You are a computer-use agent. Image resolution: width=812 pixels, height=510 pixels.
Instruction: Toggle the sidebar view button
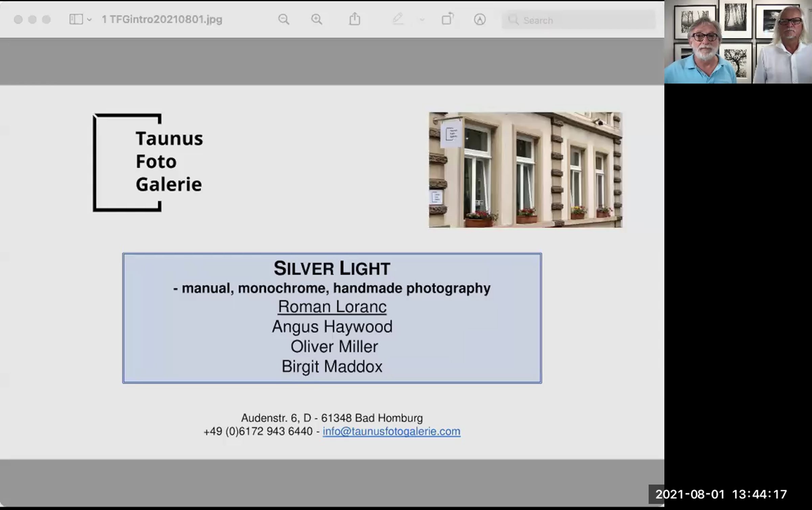point(76,19)
